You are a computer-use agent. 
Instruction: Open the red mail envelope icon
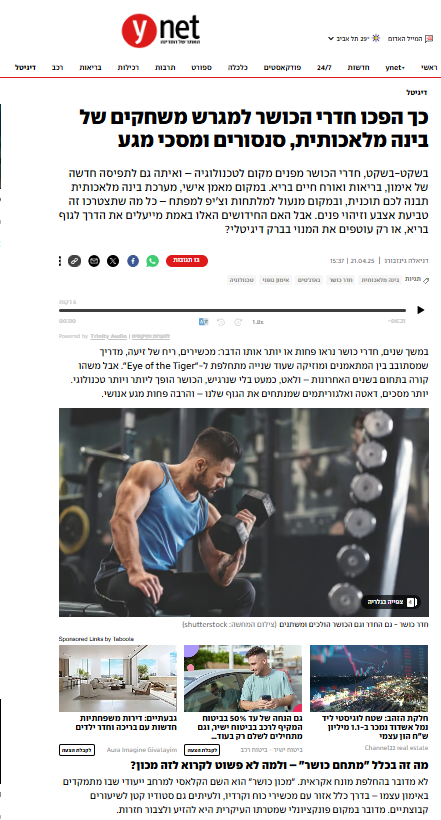point(428,39)
